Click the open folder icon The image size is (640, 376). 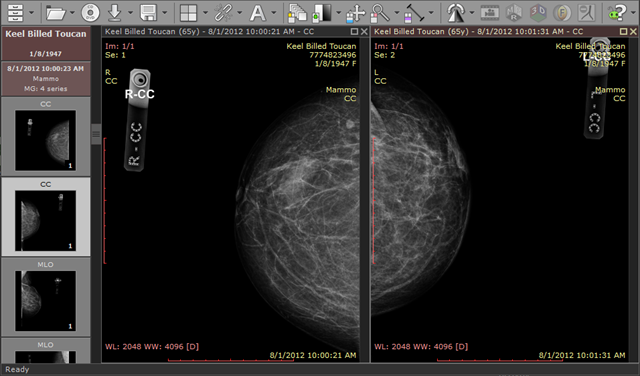click(56, 13)
